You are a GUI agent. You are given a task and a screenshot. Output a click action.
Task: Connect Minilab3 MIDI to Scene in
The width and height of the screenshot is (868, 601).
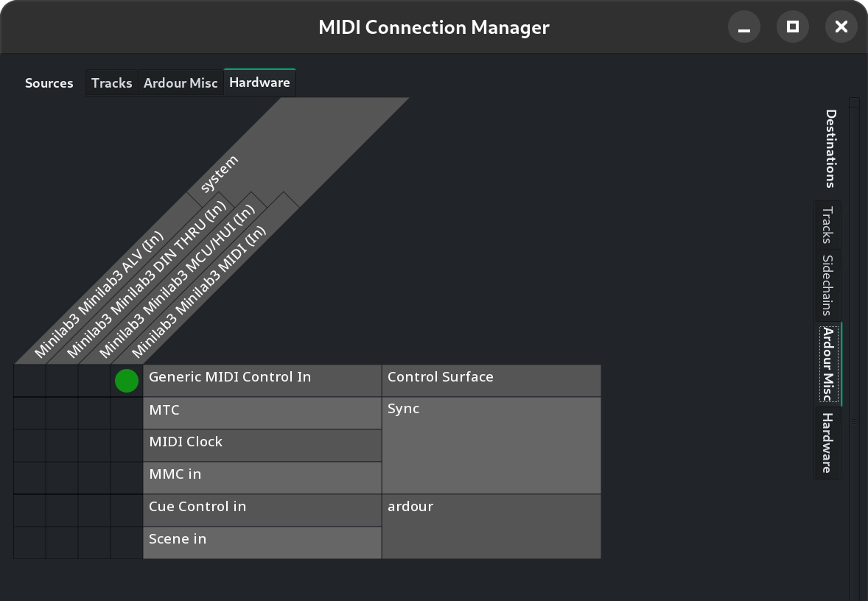[x=127, y=543]
